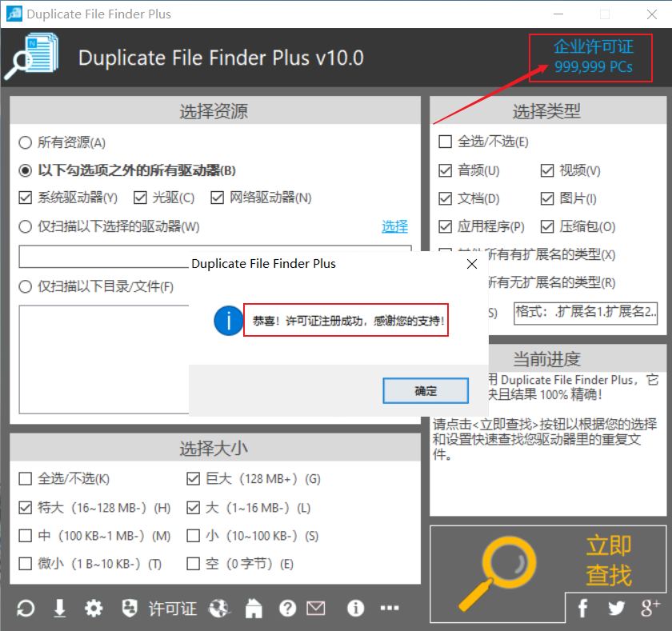The image size is (672, 631).
Task: Click the three-dots more icon
Action: pyautogui.click(x=390, y=608)
